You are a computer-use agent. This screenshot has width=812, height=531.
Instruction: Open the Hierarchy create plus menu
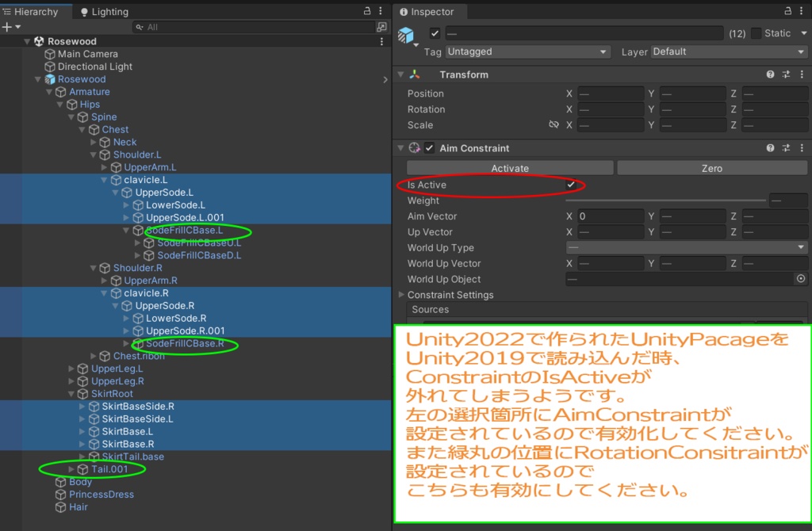click(x=11, y=27)
